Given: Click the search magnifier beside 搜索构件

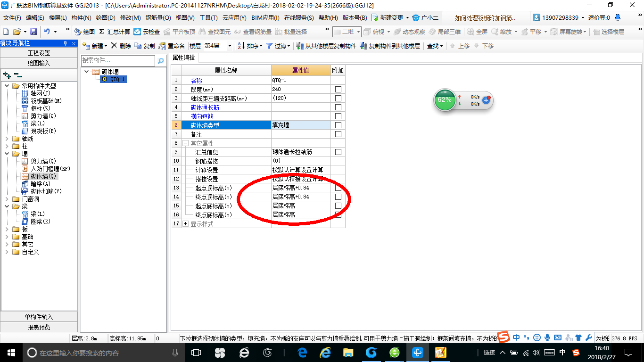Looking at the screenshot, I should 161,60.
